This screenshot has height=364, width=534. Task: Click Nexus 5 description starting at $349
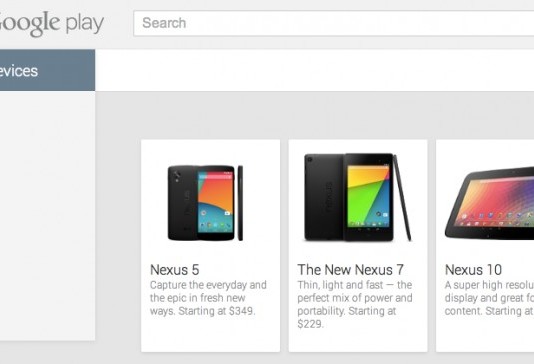(x=208, y=298)
